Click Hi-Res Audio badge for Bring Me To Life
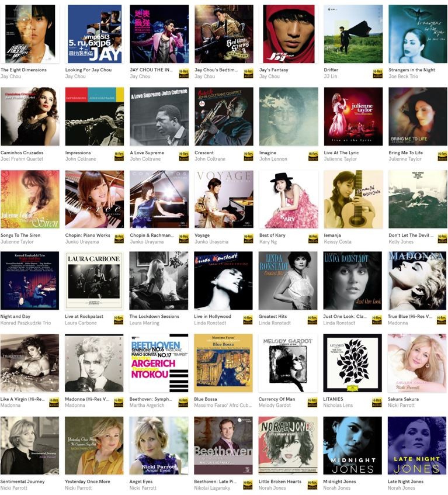This screenshot has height=495, width=448. tap(442, 156)
